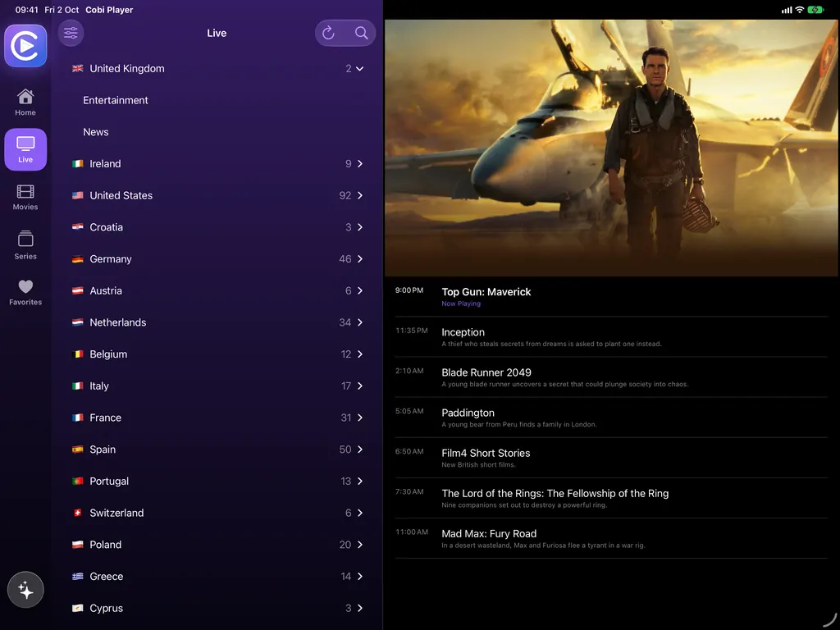Select the Paddington program entry

611,418
